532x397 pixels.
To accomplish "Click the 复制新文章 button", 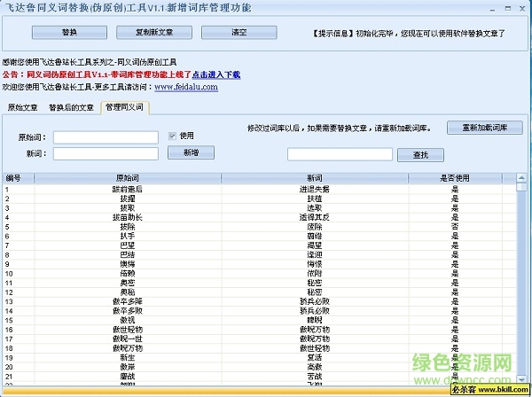I will pyautogui.click(x=154, y=33).
